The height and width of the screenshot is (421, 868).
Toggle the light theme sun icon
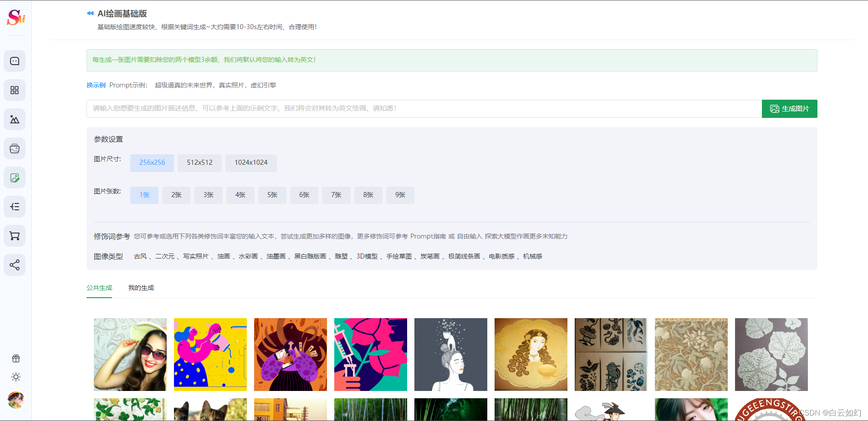pos(16,377)
